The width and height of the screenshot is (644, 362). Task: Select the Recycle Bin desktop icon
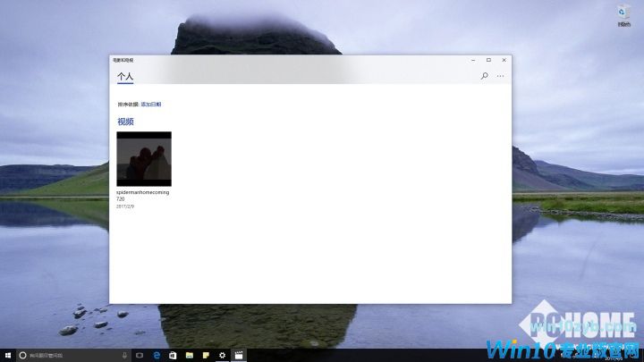(x=623, y=14)
